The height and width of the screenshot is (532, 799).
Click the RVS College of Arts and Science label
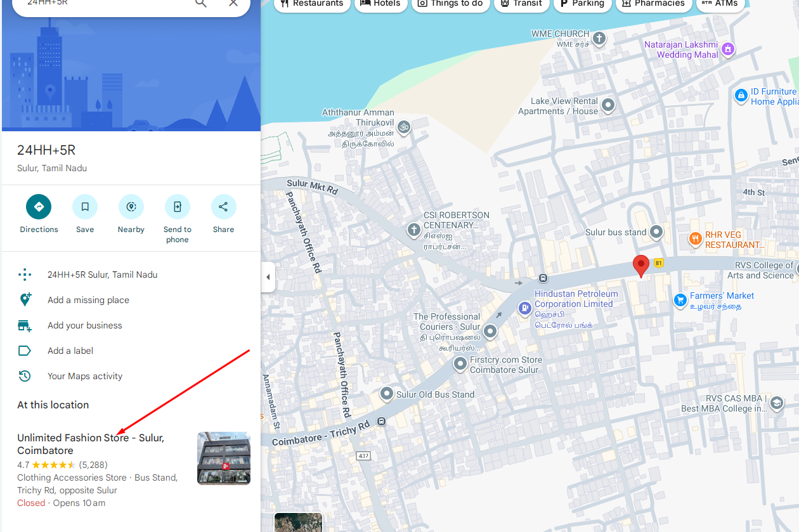coord(760,270)
